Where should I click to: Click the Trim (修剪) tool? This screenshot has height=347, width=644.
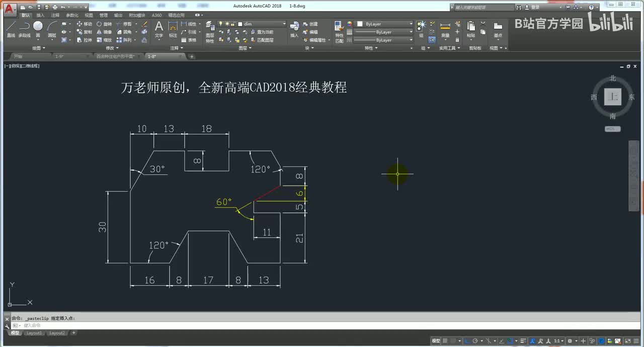click(x=124, y=24)
